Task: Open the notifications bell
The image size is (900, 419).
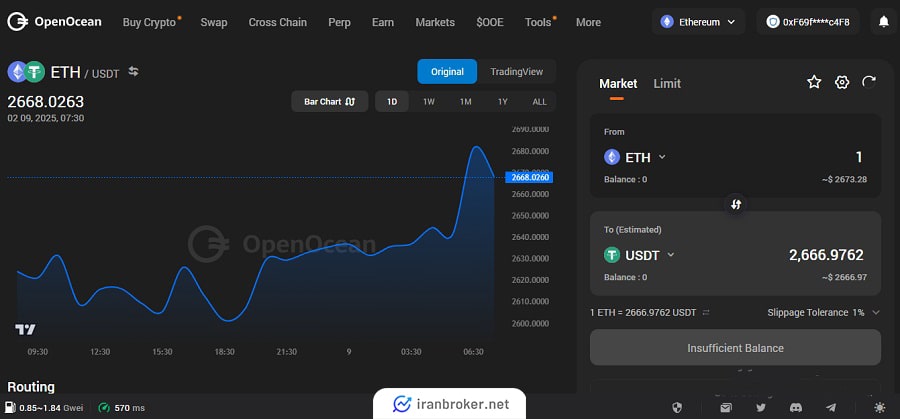Action: pos(884,22)
